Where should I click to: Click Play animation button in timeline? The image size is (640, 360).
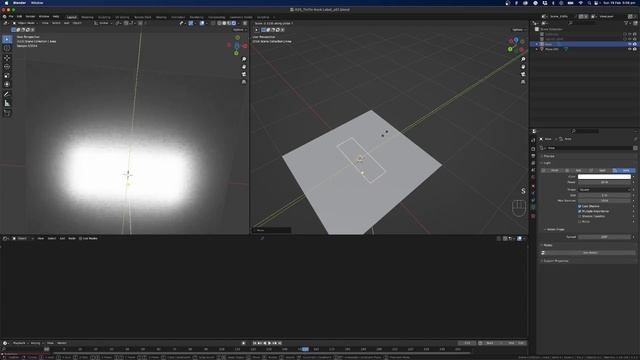click(269, 343)
